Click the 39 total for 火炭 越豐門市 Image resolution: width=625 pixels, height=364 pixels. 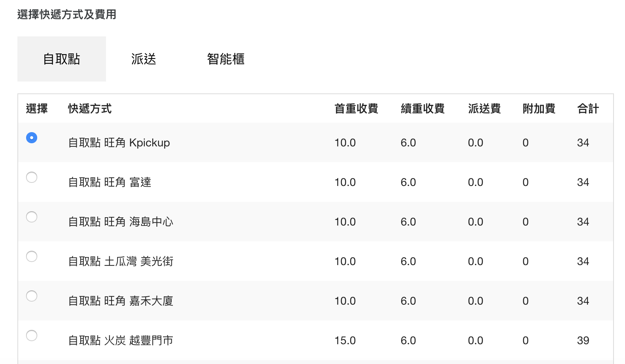[x=583, y=341]
